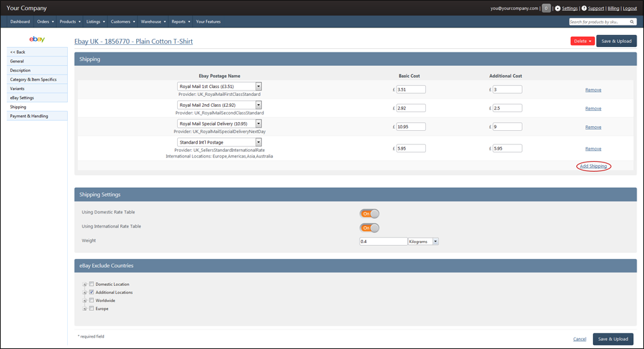This screenshot has height=349, width=644.
Task: Expand the Worldwide tree node
Action: click(x=85, y=301)
